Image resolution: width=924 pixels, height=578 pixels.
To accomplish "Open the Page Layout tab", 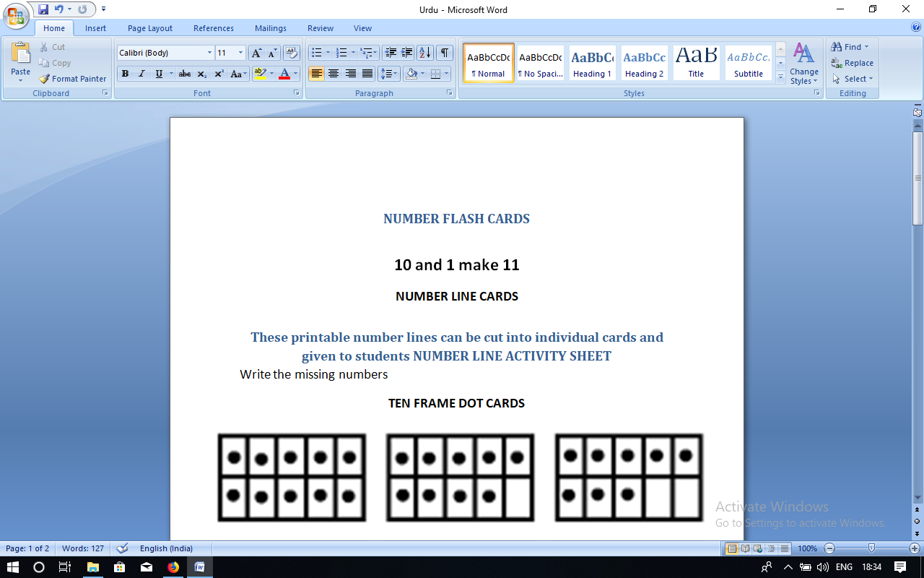I will pyautogui.click(x=150, y=28).
